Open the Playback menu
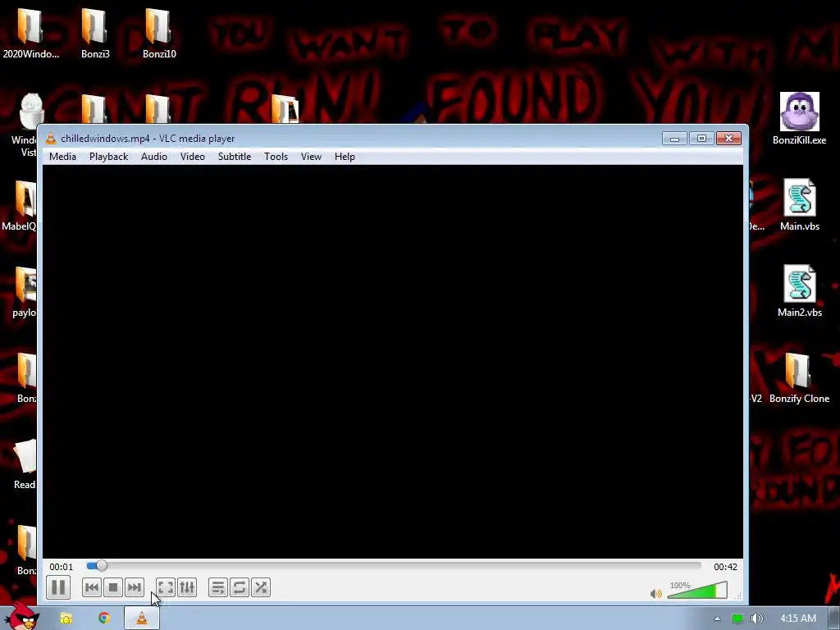The width and height of the screenshot is (840, 630). 109,157
